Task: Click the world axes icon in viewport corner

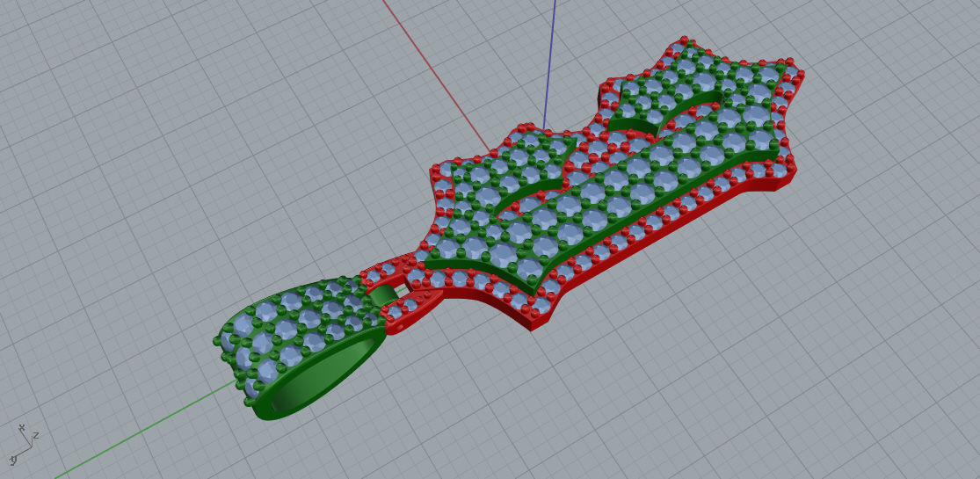Action: point(25,445)
